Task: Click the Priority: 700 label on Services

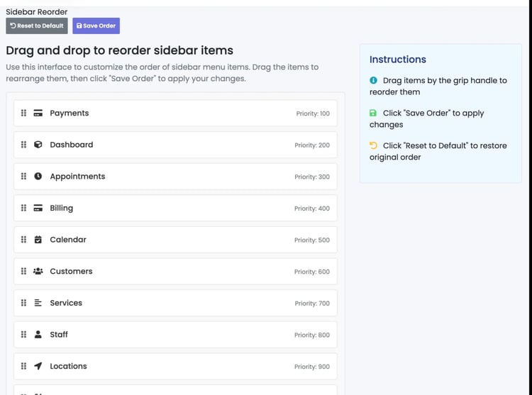Action: coord(312,303)
